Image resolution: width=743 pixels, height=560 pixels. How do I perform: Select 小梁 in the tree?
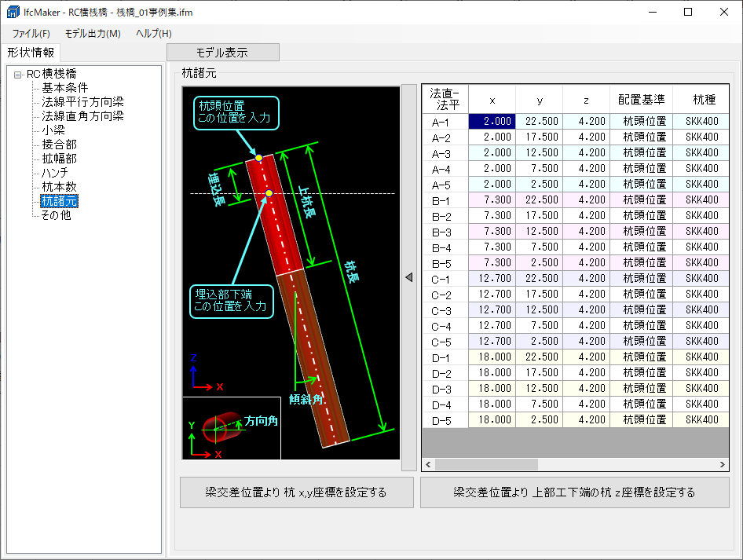coord(53,130)
